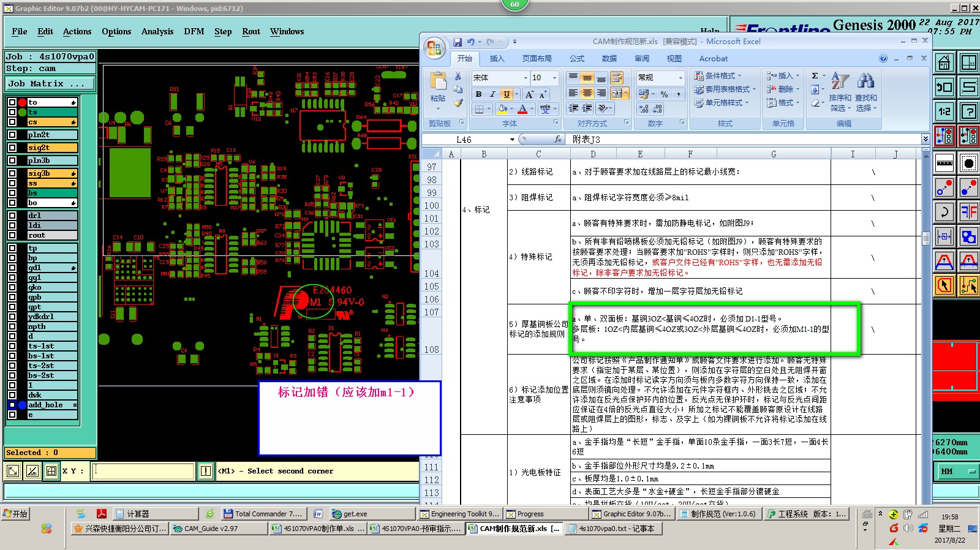The width and height of the screenshot is (980, 550).
Task: Click the overlapping blue circles icon
Action: (x=968, y=236)
